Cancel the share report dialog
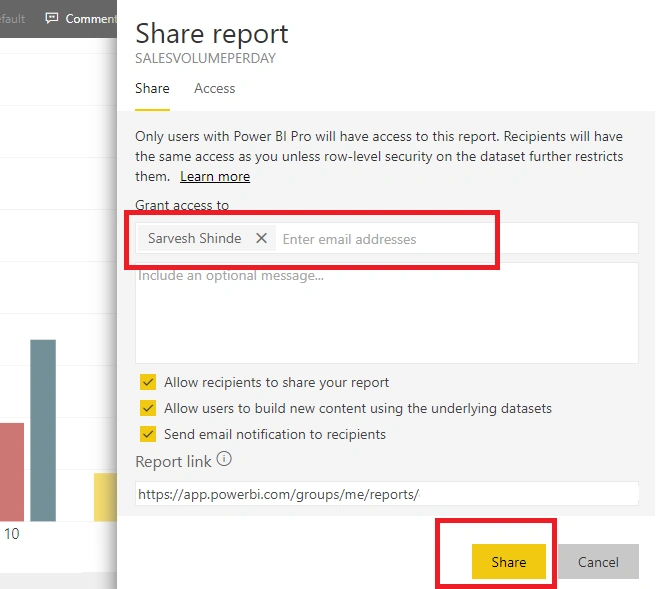The width and height of the screenshot is (656, 589). pos(598,561)
